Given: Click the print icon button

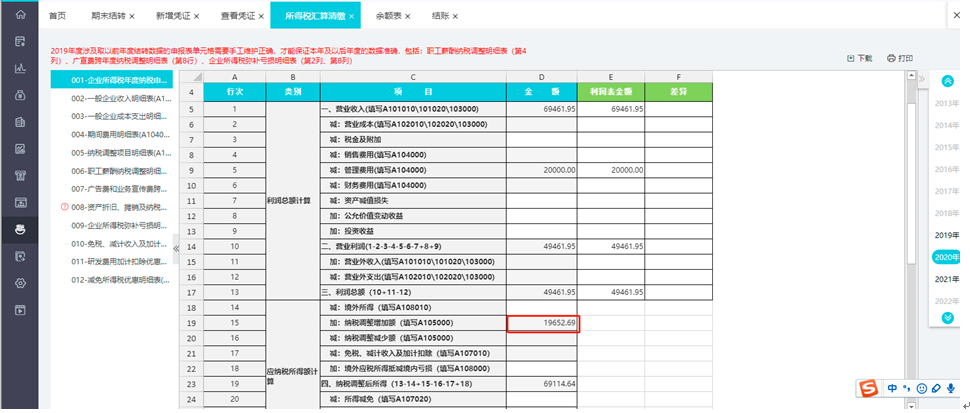Looking at the screenshot, I should pos(900,58).
